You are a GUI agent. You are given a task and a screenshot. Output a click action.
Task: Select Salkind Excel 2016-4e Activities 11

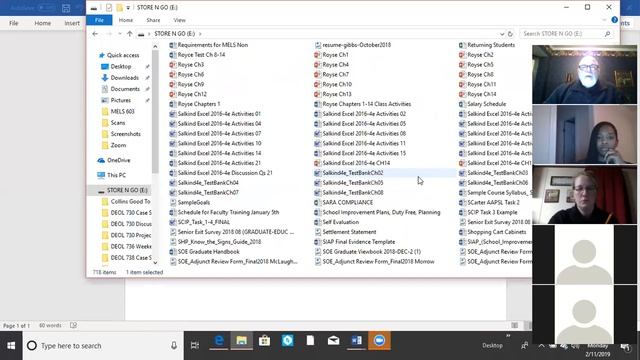[x=364, y=143]
